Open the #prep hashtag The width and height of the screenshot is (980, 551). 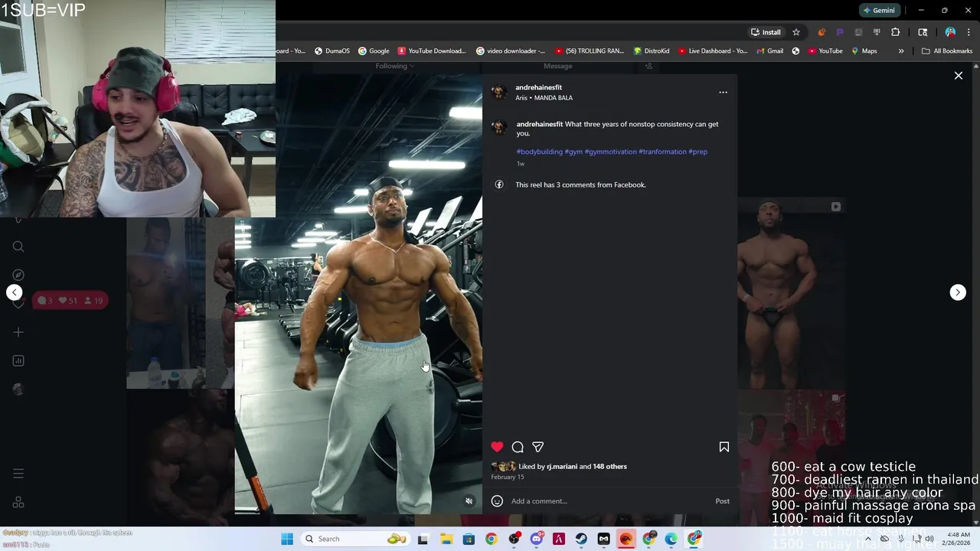pyautogui.click(x=697, y=152)
